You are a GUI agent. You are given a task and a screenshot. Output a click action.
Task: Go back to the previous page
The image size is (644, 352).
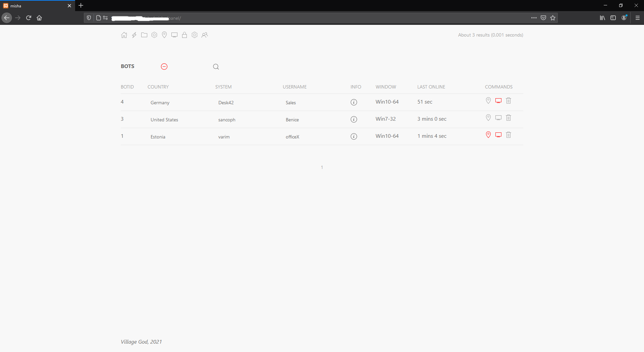click(x=7, y=18)
